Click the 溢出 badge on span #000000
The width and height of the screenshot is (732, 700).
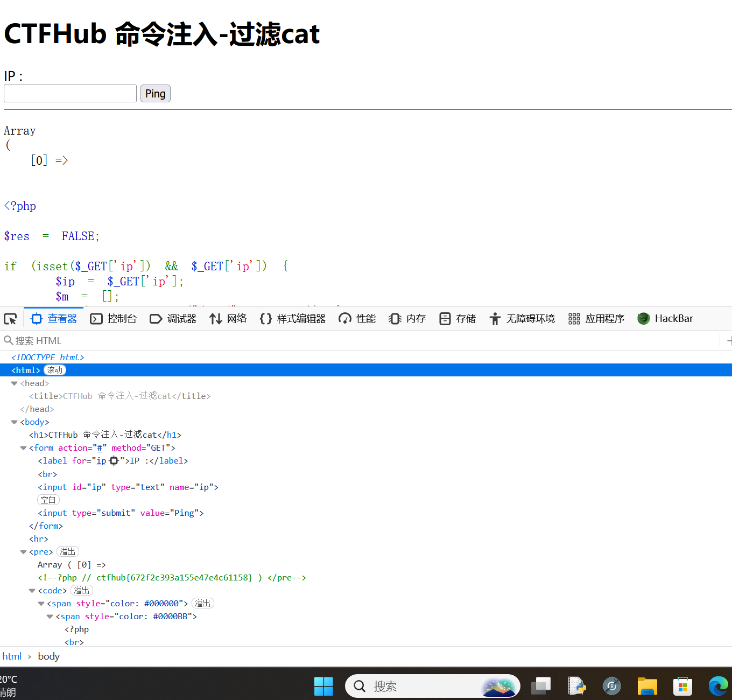click(x=203, y=603)
